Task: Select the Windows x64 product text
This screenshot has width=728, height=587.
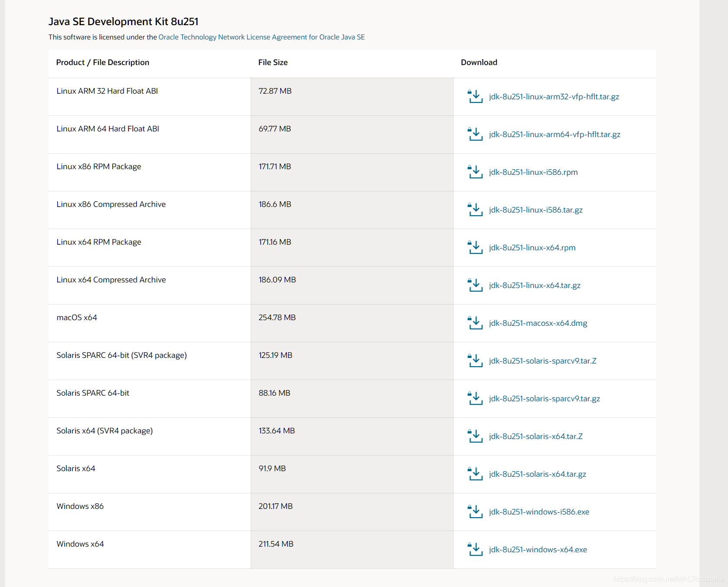Action: point(80,544)
